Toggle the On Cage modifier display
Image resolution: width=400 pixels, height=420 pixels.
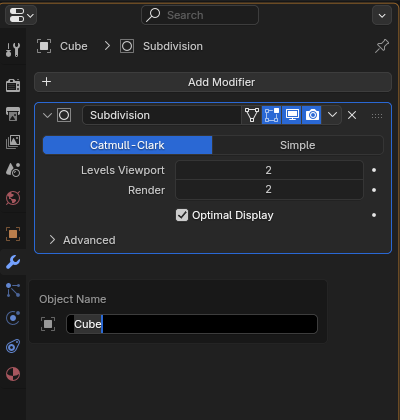[252, 115]
